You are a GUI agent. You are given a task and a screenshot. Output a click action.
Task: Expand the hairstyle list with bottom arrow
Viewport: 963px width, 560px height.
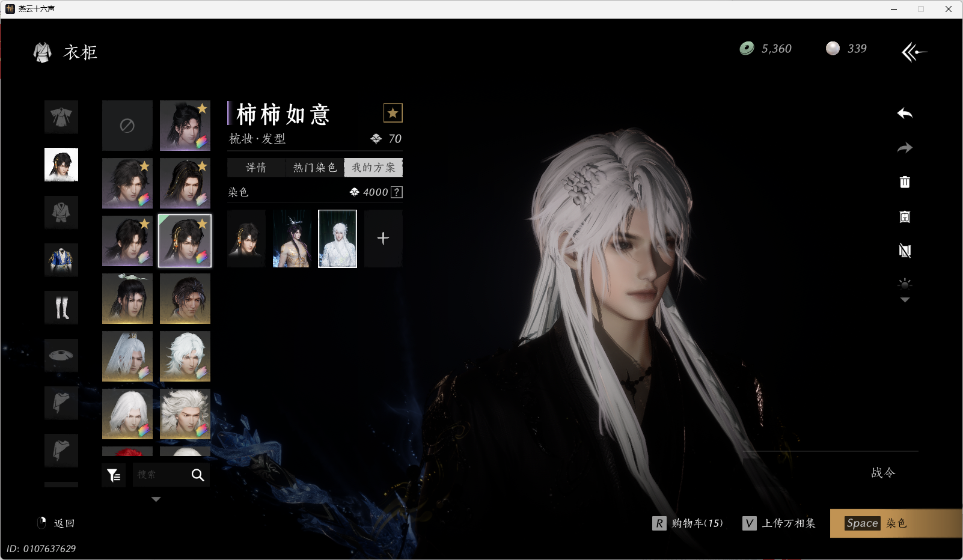click(x=156, y=499)
